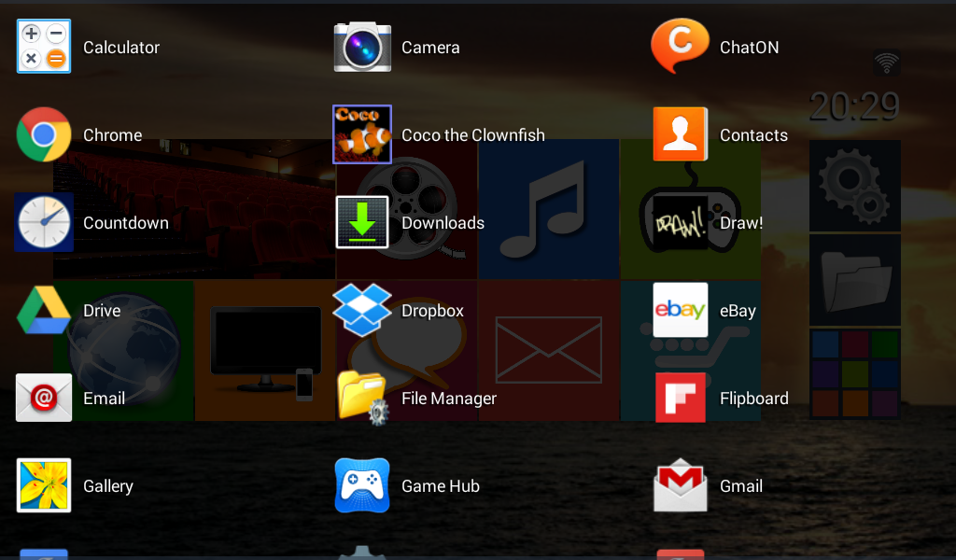956x560 pixels.
Task: Open the colored squares grid tile on home screen
Action: pyautogui.click(x=855, y=373)
